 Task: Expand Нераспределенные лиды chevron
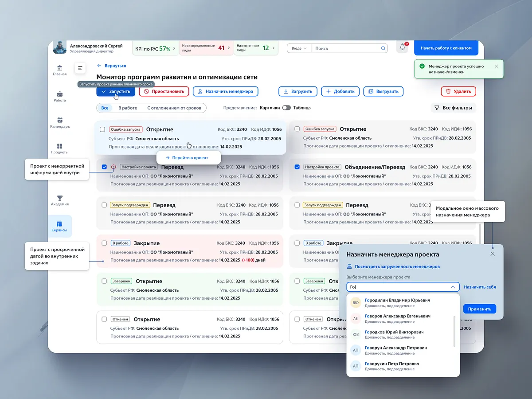click(x=229, y=48)
